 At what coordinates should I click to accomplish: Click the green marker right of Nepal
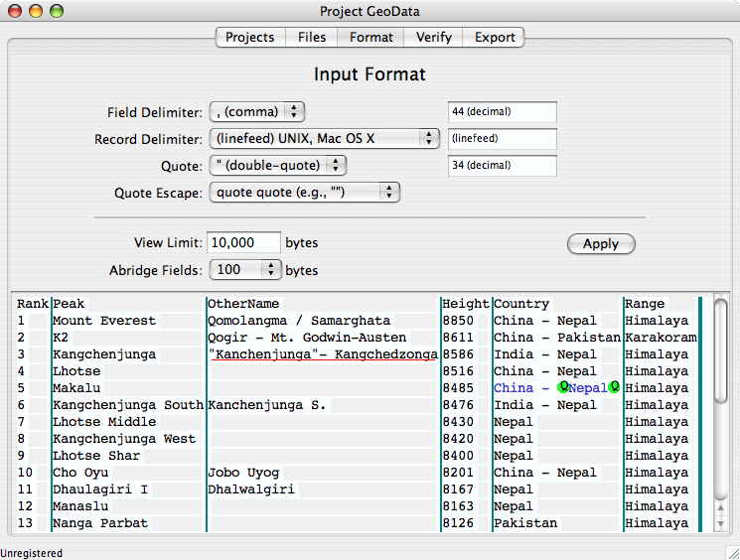[x=614, y=387]
